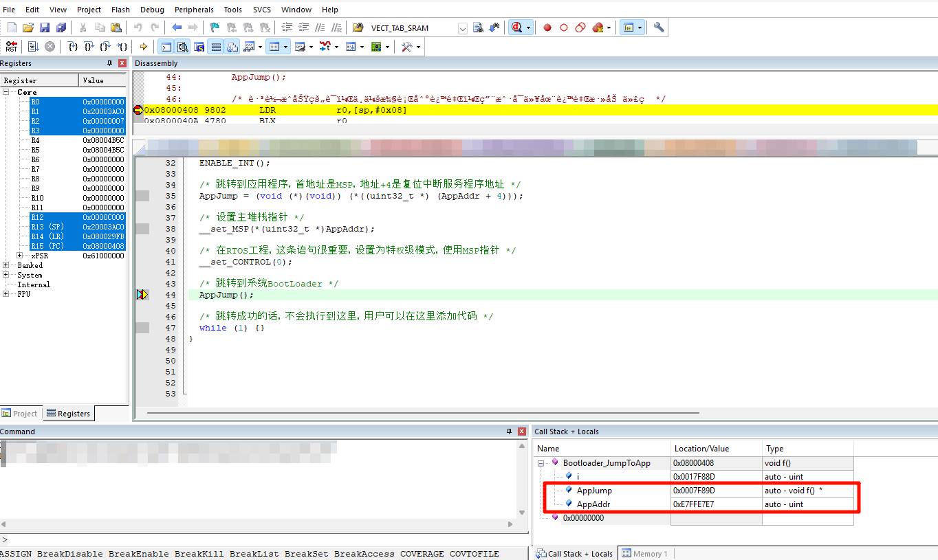Select the AppJump variable in Locals
Screen dimensions: 938x560
593,491
